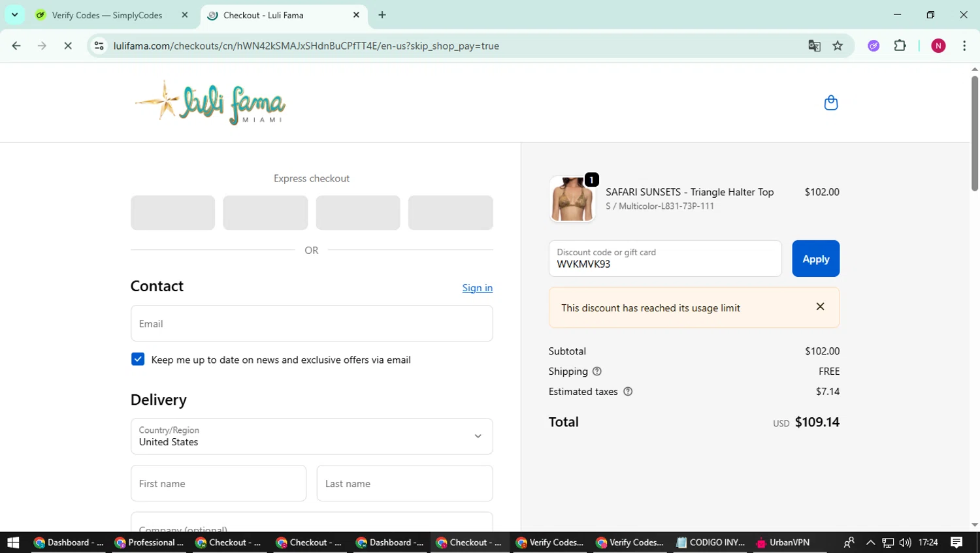View site information icon in address bar
Image resolution: width=980 pixels, height=553 pixels.
[x=99, y=46]
